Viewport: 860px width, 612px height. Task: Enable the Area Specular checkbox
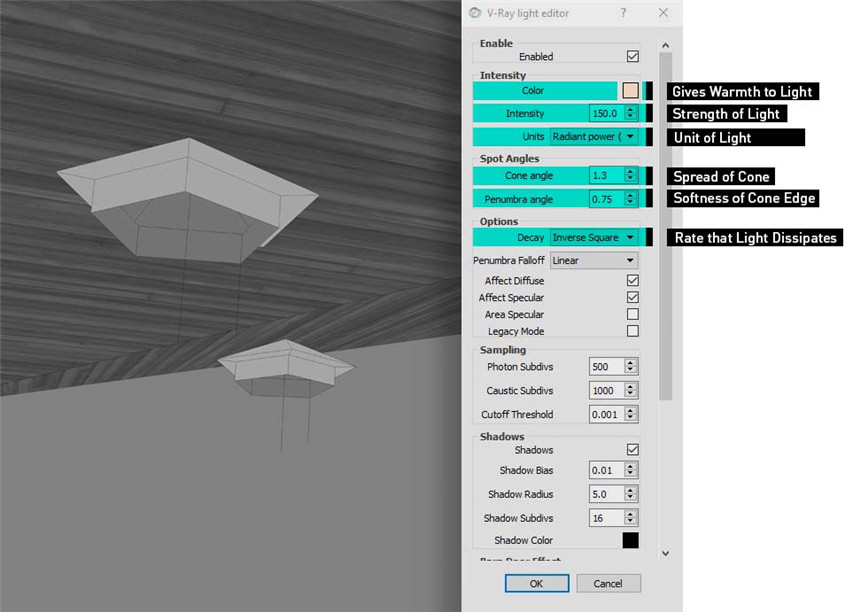coord(632,314)
